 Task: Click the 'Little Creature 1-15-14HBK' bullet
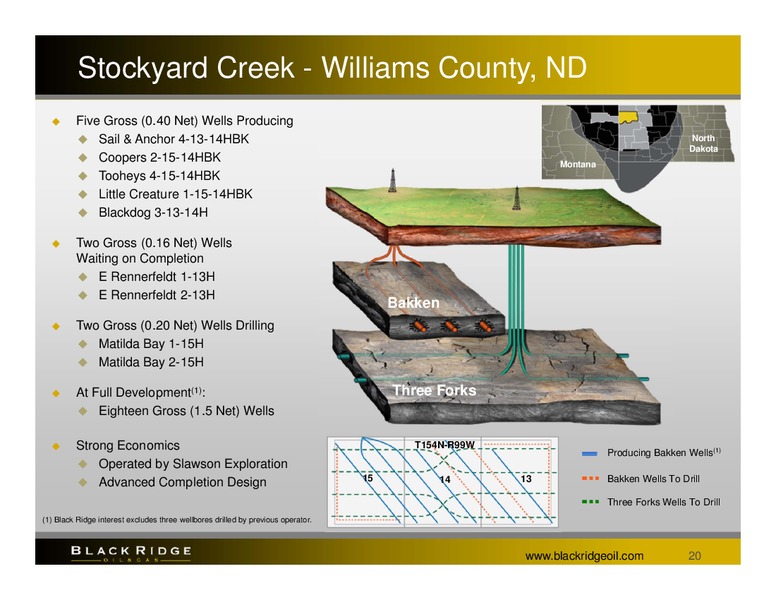click(x=175, y=194)
